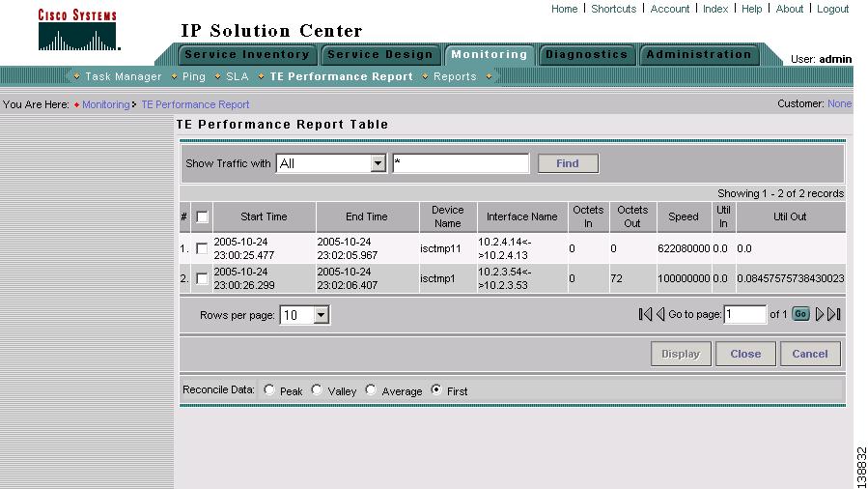Open the Index link
This screenshot has width=868, height=489.
point(715,9)
